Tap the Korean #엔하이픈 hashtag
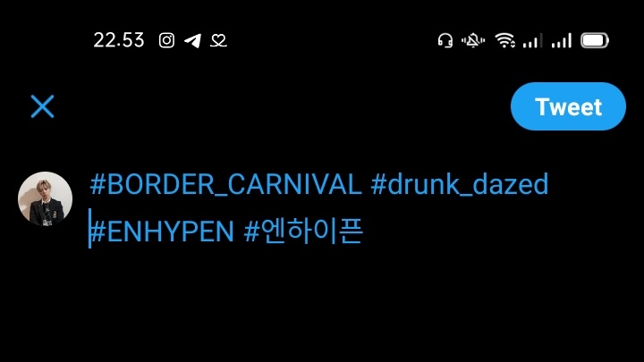 303,232
